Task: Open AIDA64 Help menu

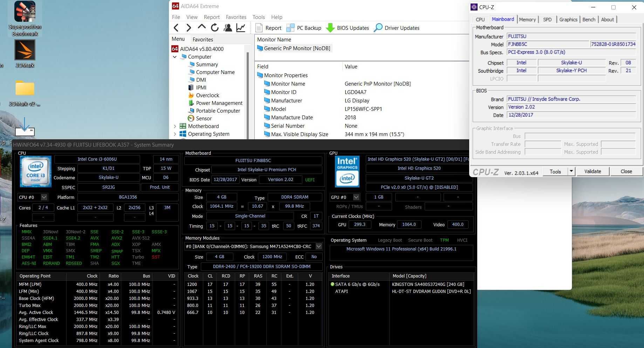Action: point(276,17)
